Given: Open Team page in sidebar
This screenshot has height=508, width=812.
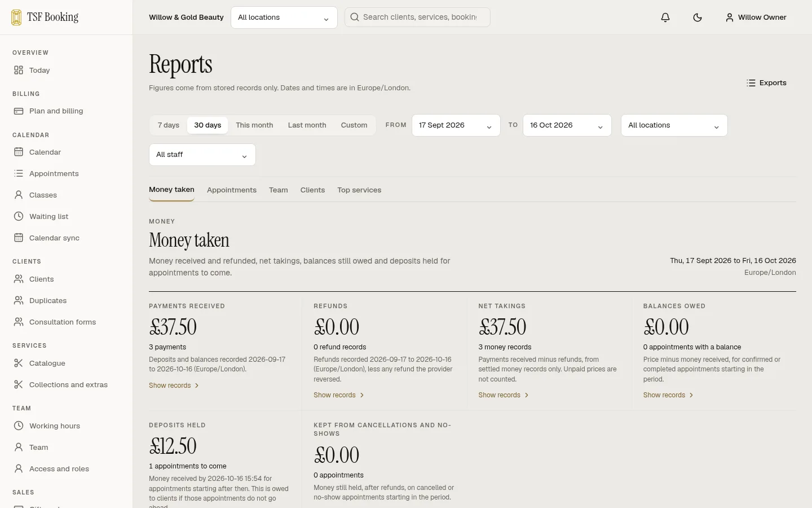Looking at the screenshot, I should [67, 448].
